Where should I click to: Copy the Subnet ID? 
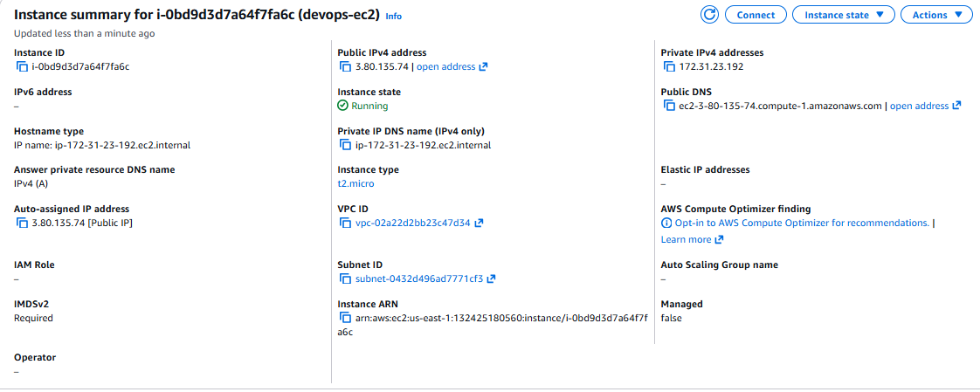[345, 279]
